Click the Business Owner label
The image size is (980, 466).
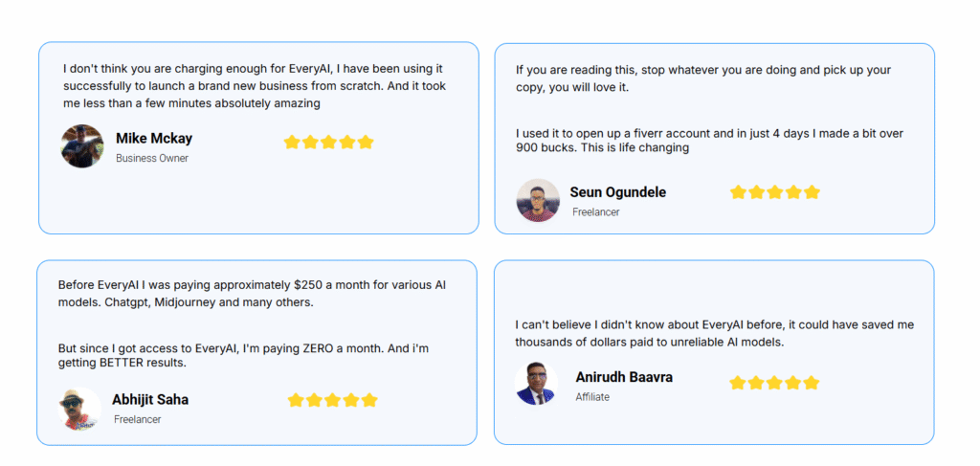click(x=152, y=159)
